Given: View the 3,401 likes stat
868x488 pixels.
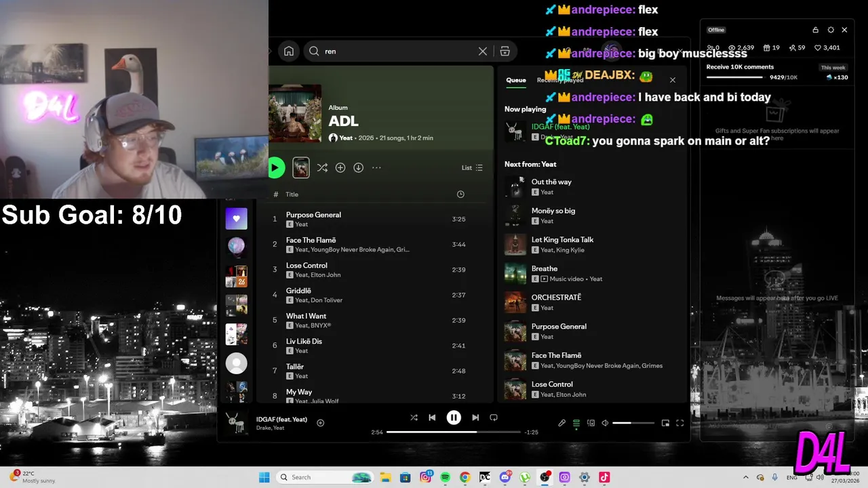Looking at the screenshot, I should (827, 47).
